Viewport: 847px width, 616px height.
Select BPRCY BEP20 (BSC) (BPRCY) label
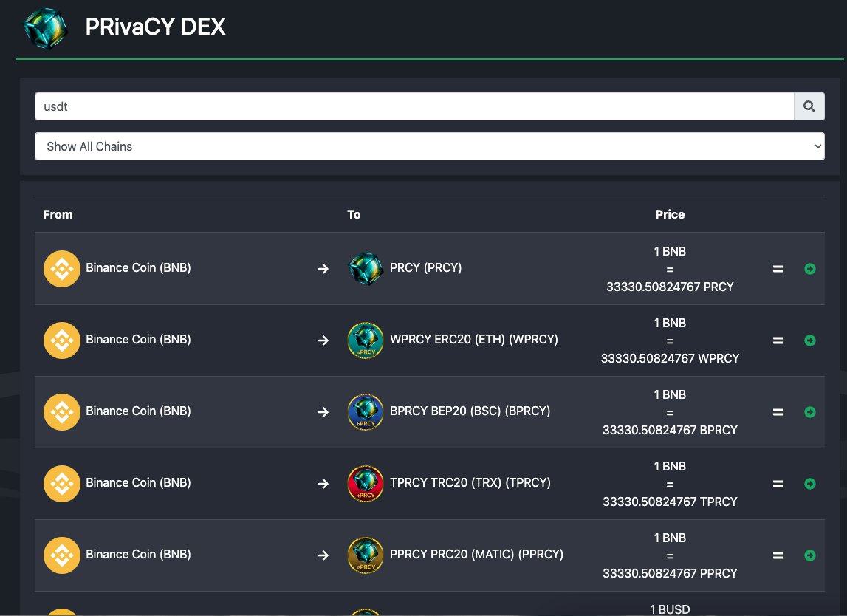tap(470, 411)
